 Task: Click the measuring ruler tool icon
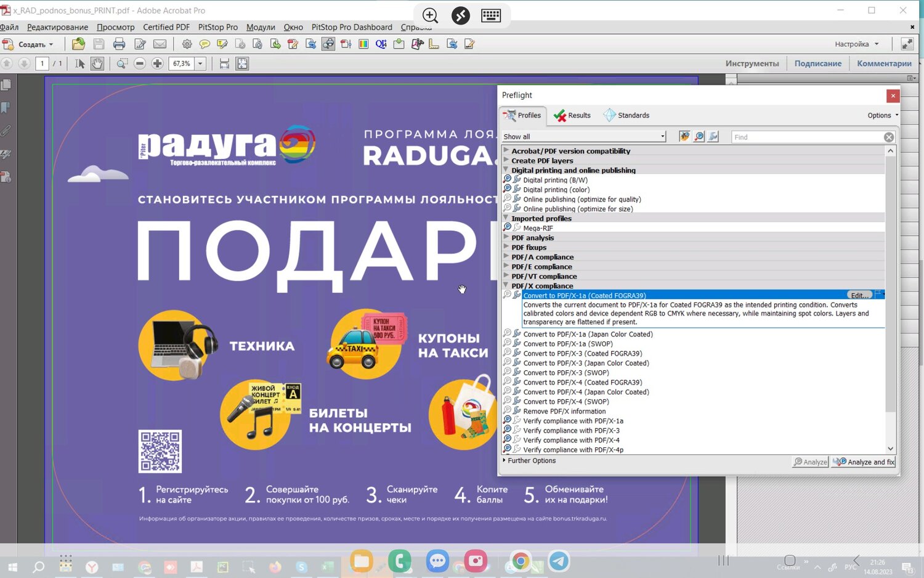coord(434,44)
